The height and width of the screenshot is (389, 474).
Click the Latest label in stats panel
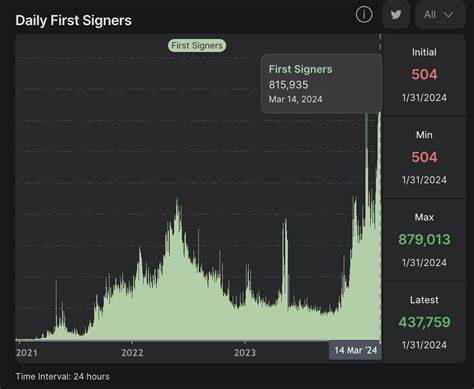tap(424, 300)
